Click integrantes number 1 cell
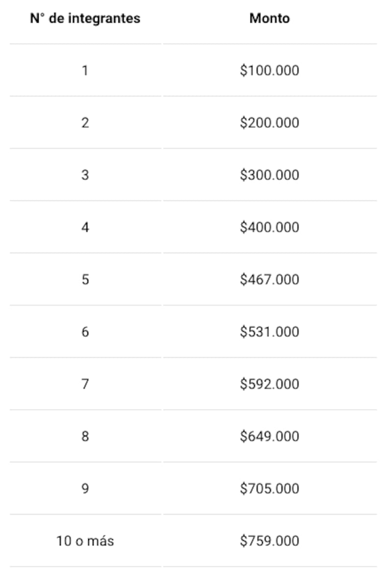The height and width of the screenshot is (575, 392). 85,71
